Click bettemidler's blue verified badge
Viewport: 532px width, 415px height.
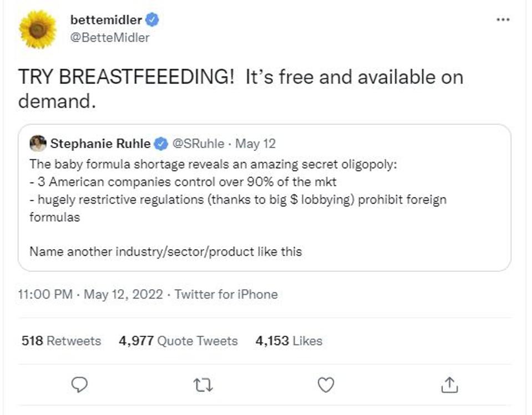[x=153, y=21]
